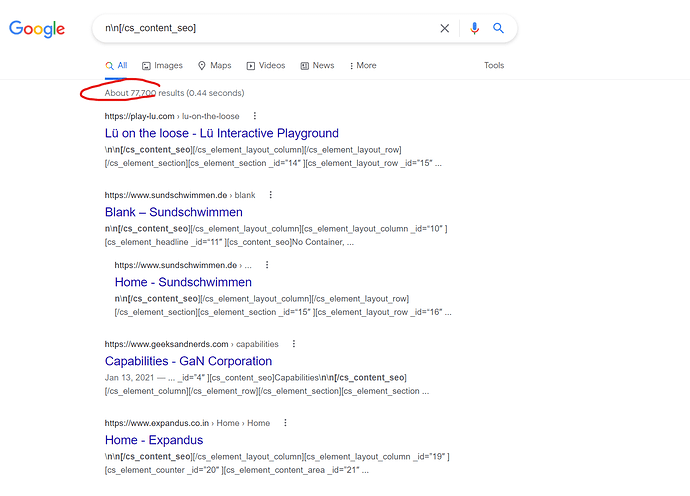Screen dimensions: 690x496
Task: Open 'Home - Expandus' result
Action: (154, 440)
